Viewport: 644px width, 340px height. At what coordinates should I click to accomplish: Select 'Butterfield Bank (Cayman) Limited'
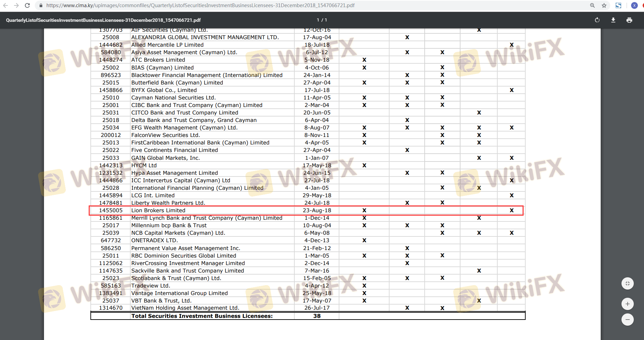point(177,83)
